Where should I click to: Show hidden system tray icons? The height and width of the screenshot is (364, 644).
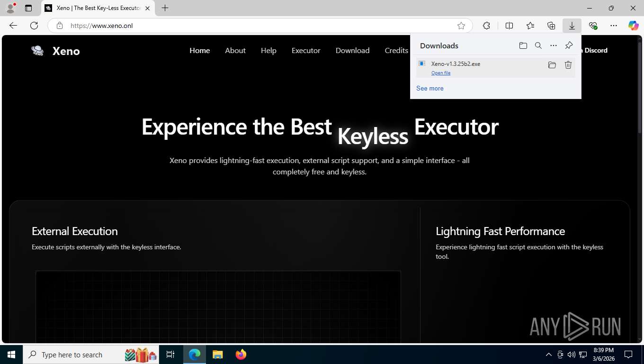point(549,355)
